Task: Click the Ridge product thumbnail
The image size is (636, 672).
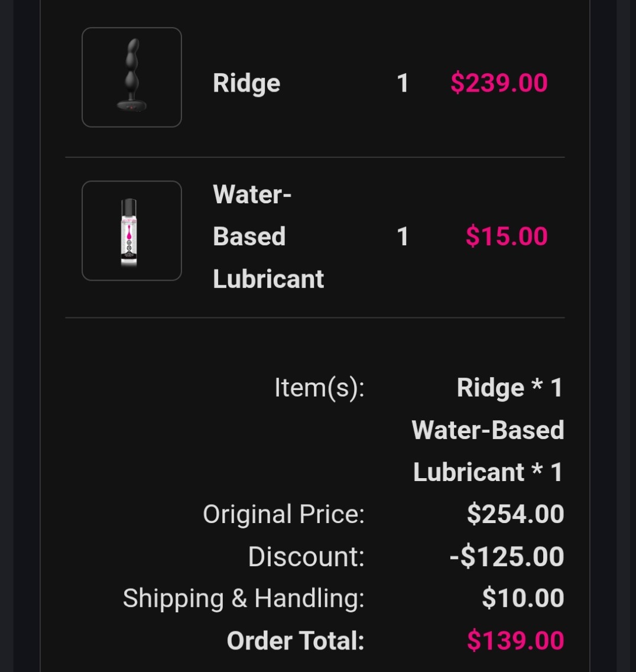Action: (131, 77)
